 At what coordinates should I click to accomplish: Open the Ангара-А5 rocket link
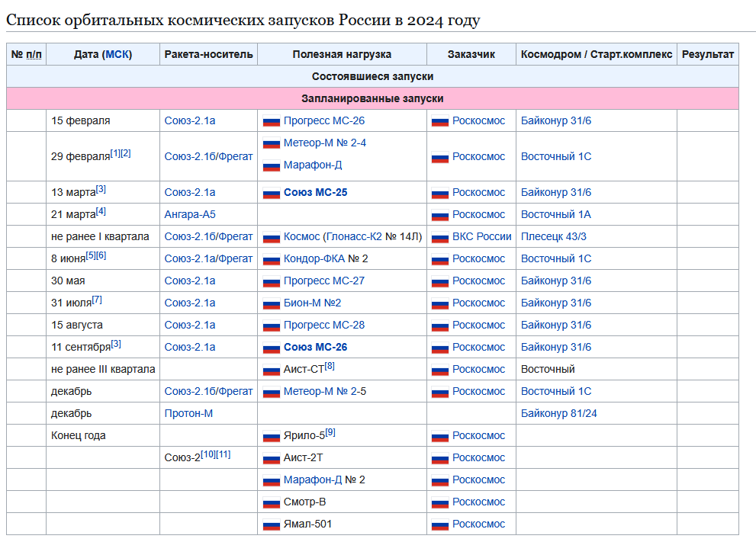tap(190, 214)
